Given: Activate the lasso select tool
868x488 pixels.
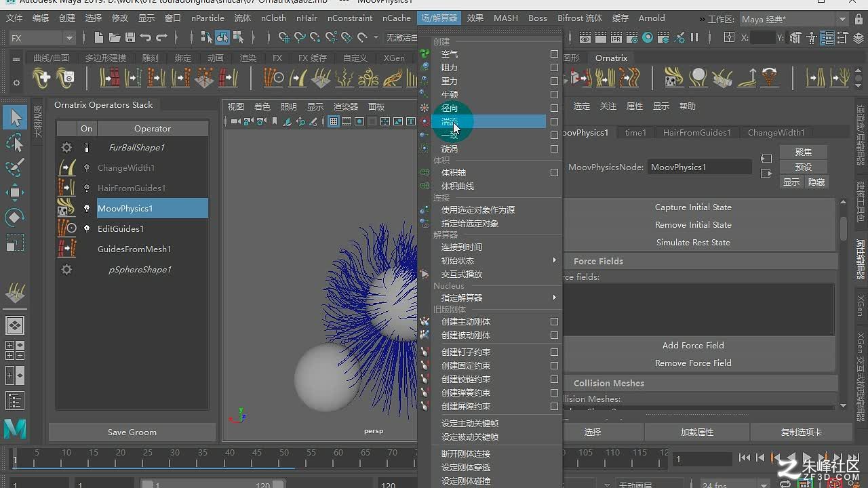Looking at the screenshot, I should (15, 142).
